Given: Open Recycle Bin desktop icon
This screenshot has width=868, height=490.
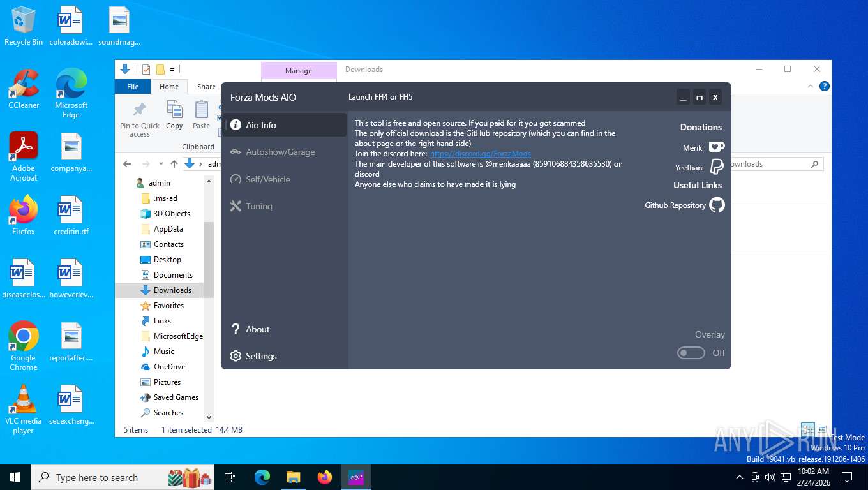Looking at the screenshot, I should 24,26.
